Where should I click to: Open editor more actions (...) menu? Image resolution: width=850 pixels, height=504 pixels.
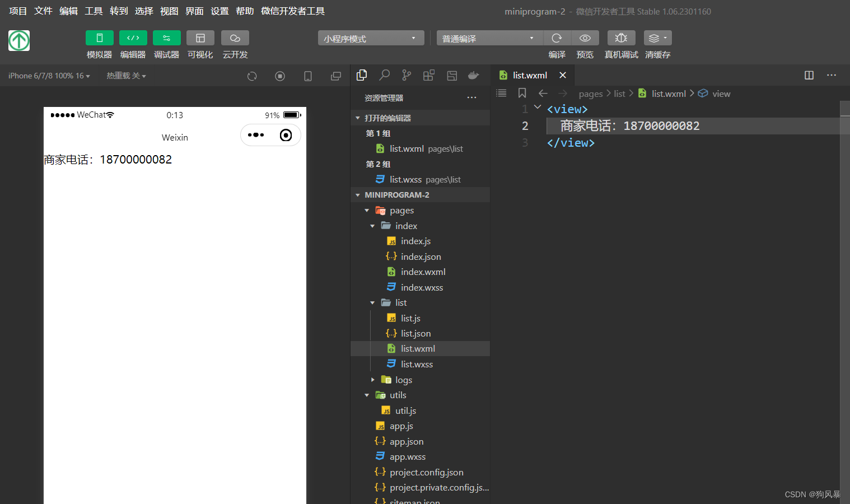click(832, 75)
